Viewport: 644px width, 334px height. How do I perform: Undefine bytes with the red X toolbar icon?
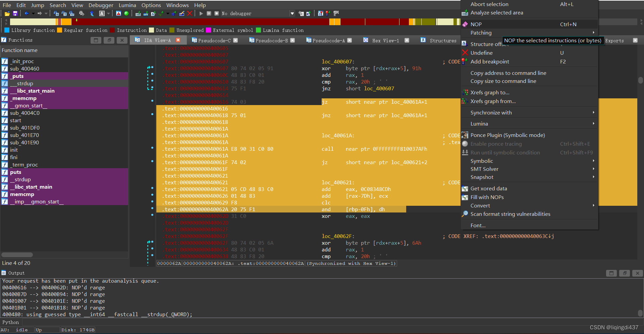tap(190, 13)
